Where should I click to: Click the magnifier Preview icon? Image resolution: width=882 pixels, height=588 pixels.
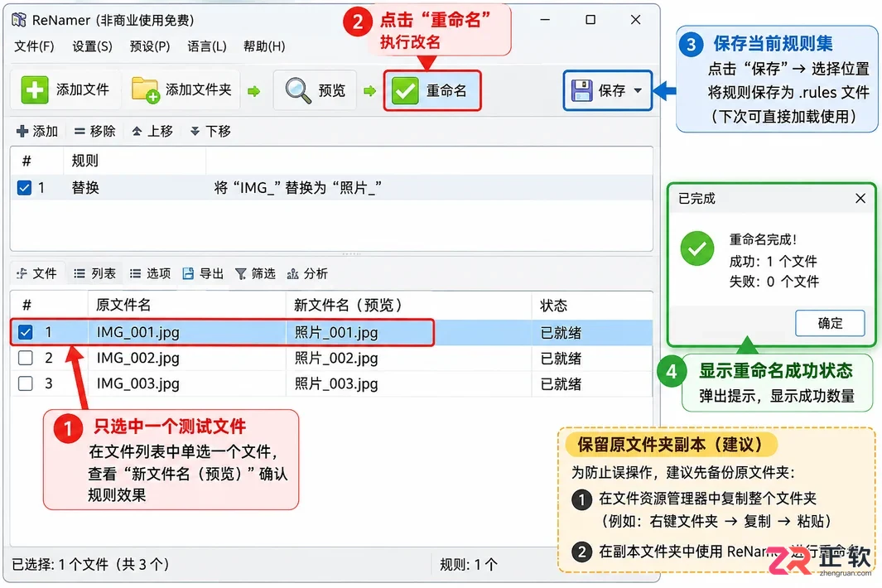coord(297,90)
